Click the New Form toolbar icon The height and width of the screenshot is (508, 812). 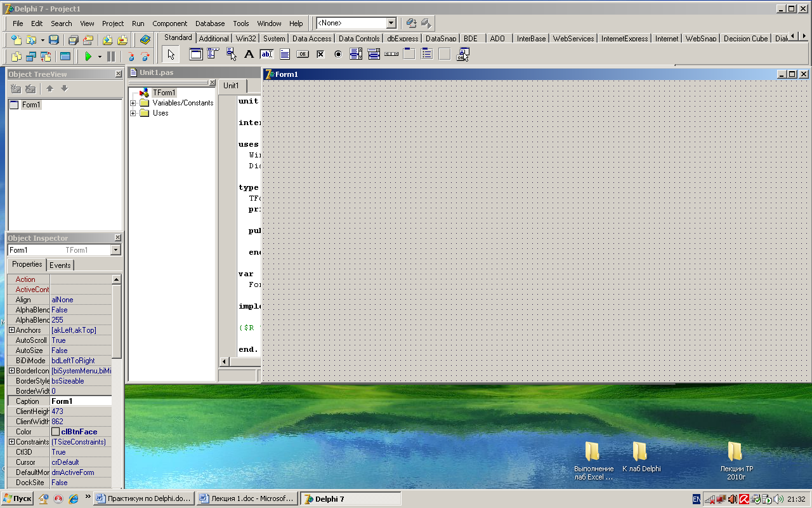point(65,57)
